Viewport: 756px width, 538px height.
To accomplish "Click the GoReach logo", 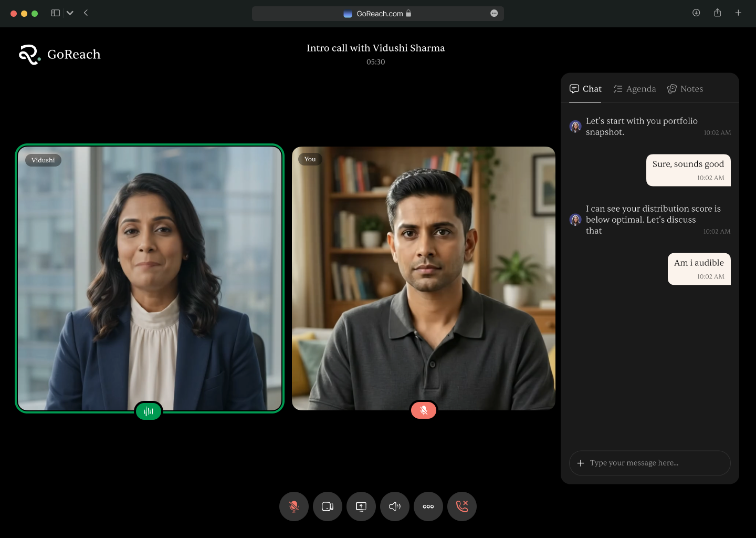I will 59,54.
